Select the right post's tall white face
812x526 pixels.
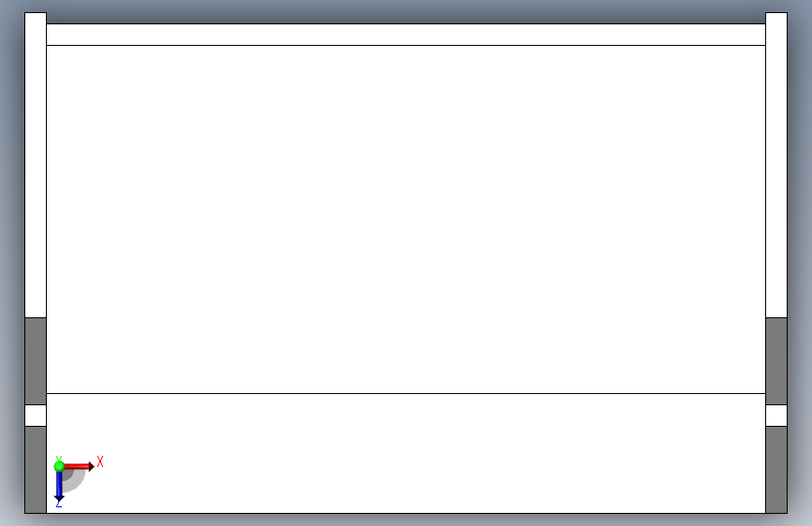point(776,165)
